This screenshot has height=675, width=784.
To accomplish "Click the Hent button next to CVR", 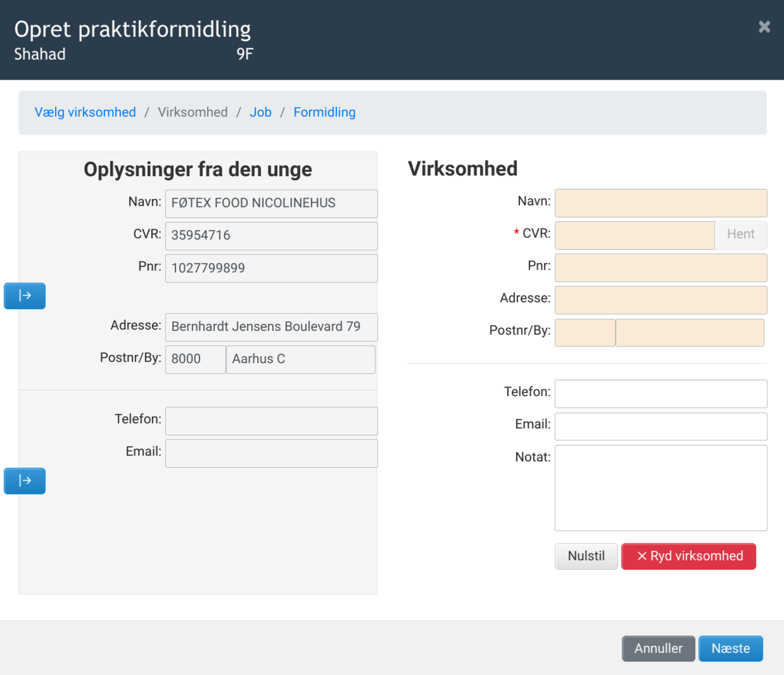I will click(x=740, y=235).
